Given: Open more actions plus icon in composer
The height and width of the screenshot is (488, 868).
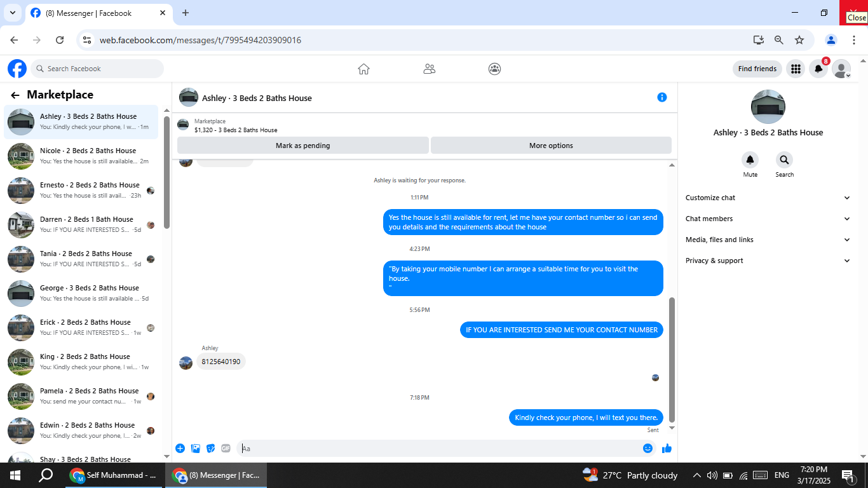Looking at the screenshot, I should pos(180,448).
